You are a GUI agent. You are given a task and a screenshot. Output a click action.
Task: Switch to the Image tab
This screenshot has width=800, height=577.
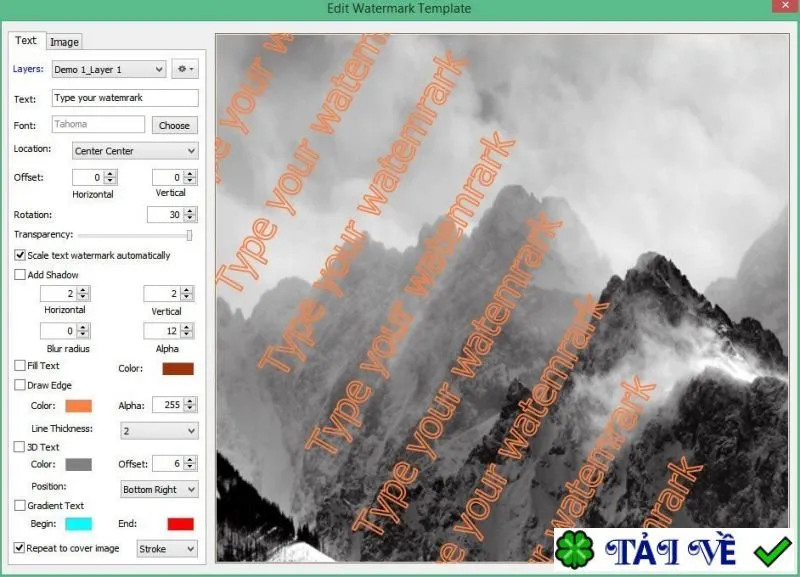64,42
